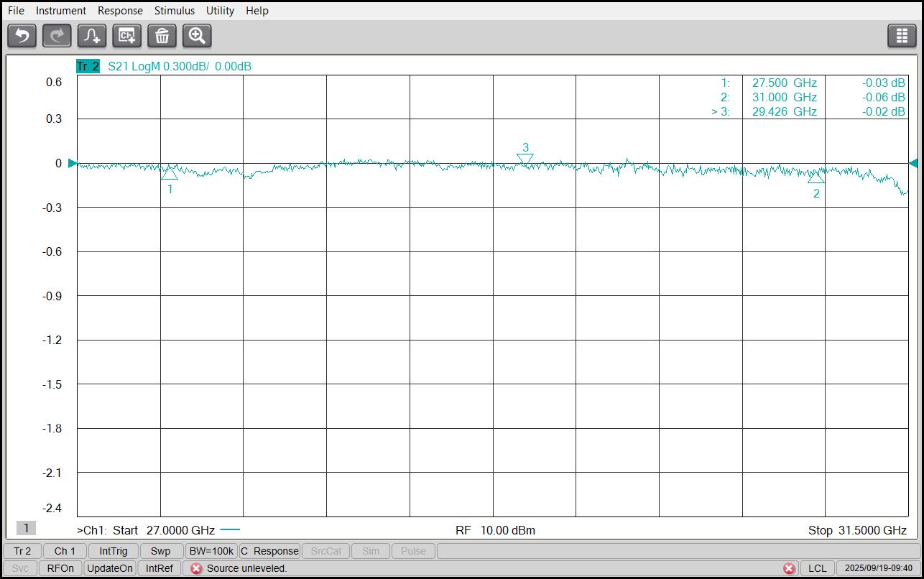This screenshot has height=579, width=924.
Task: Open the Utility menu
Action: click(220, 11)
